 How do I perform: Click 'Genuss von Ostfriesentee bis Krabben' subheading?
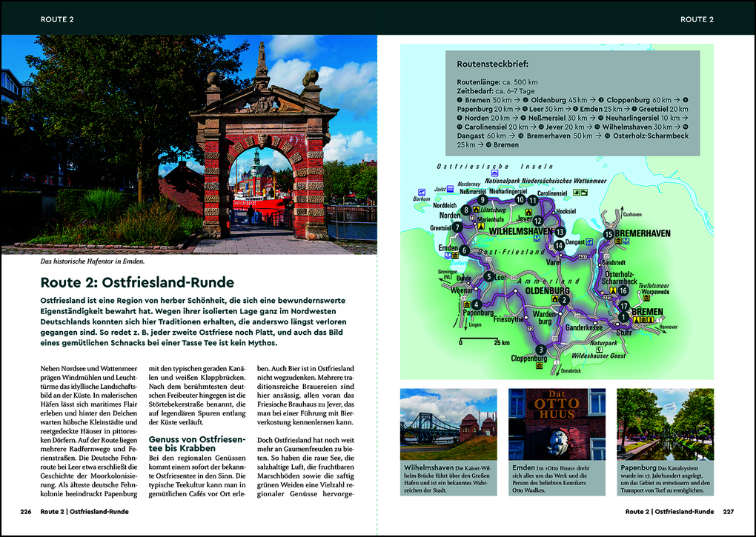[x=197, y=444]
